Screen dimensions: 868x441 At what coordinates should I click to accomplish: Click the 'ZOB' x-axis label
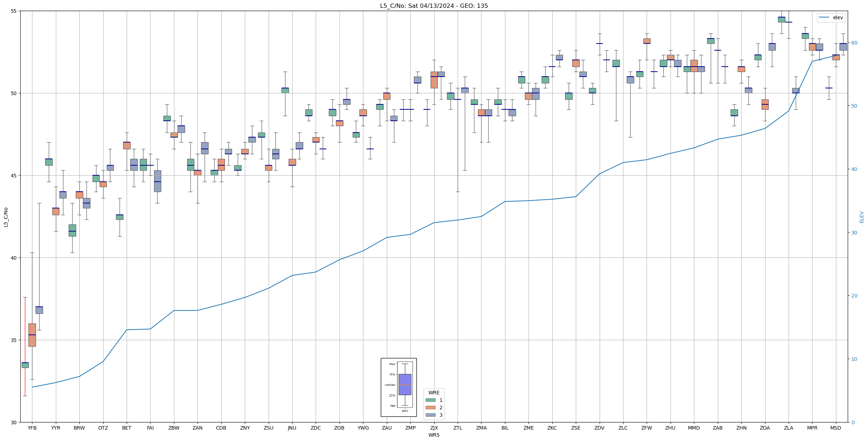(x=340, y=428)
